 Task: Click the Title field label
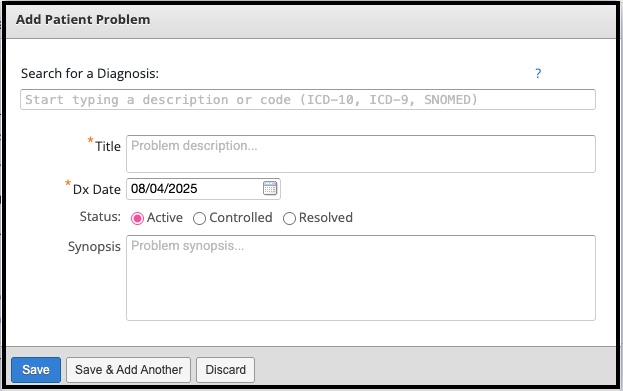coord(108,146)
